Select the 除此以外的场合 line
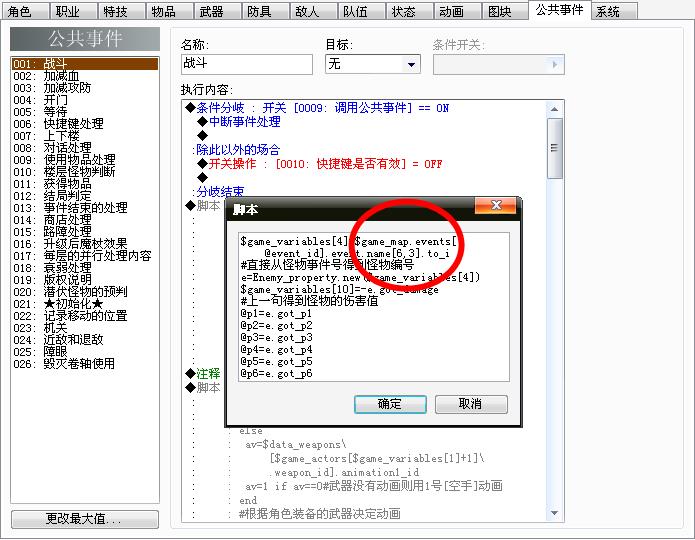695x540 pixels. [x=237, y=150]
